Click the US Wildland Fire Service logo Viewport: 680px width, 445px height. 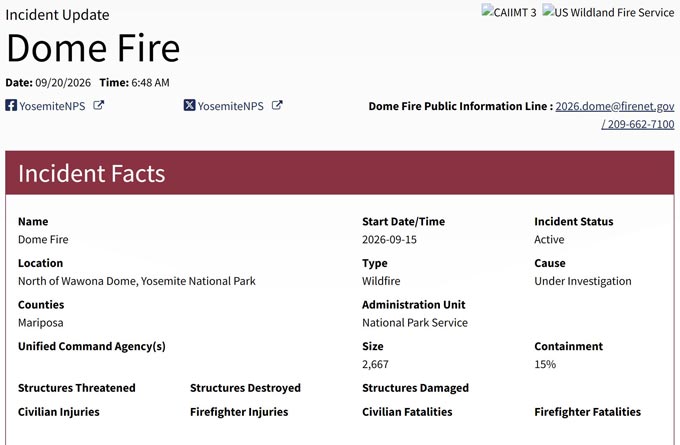tap(608, 12)
